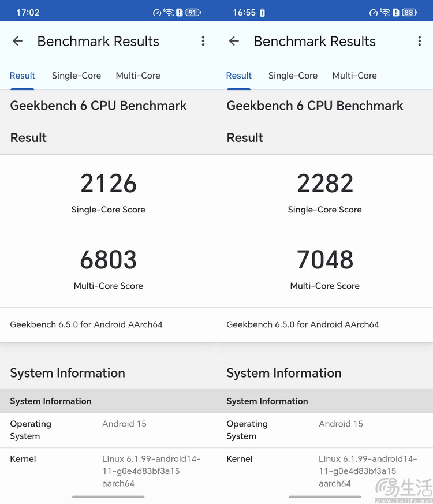Image resolution: width=433 pixels, height=504 pixels.
Task: Switch to Single-Core tab above score 2126
Action: click(76, 76)
